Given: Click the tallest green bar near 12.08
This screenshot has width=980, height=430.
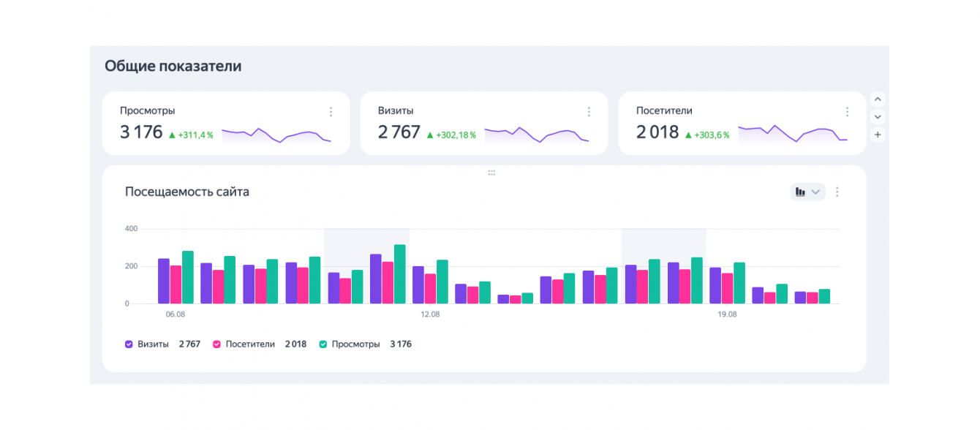Looking at the screenshot, I should 399,274.
